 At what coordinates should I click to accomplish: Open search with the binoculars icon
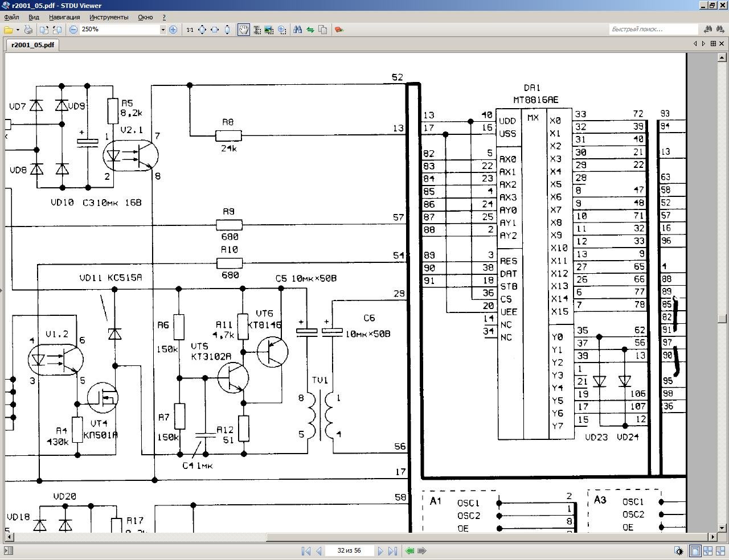297,30
